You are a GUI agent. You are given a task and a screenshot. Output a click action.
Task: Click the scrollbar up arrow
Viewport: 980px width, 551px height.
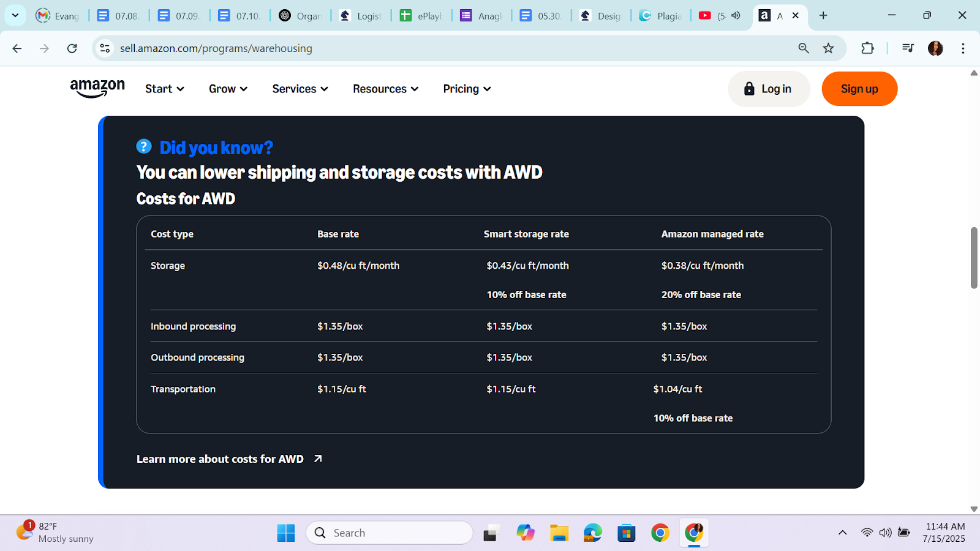(974, 73)
